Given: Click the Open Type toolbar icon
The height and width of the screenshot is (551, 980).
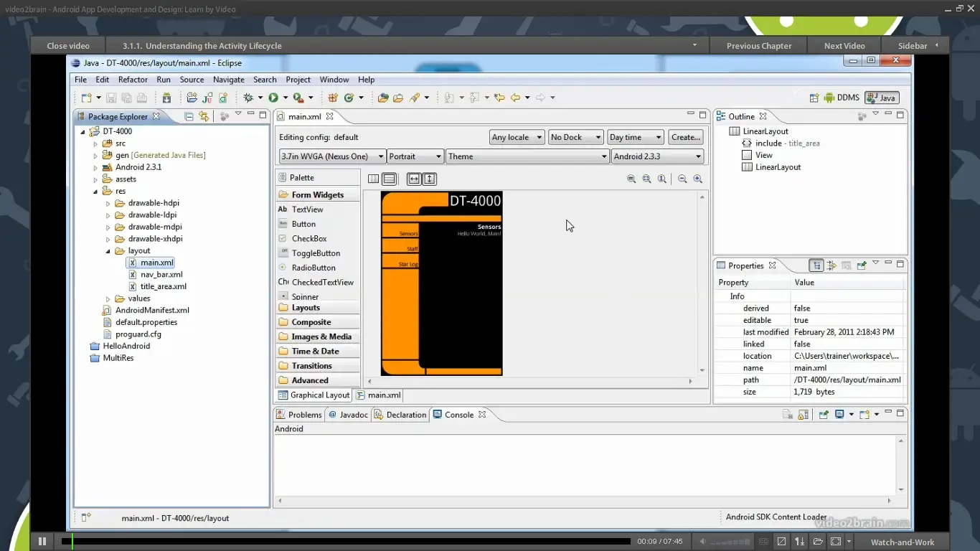Looking at the screenshot, I should (x=383, y=98).
